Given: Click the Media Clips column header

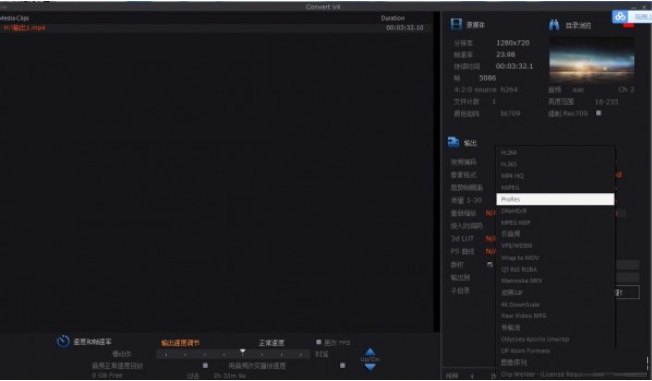Looking at the screenshot, I should [x=15, y=18].
